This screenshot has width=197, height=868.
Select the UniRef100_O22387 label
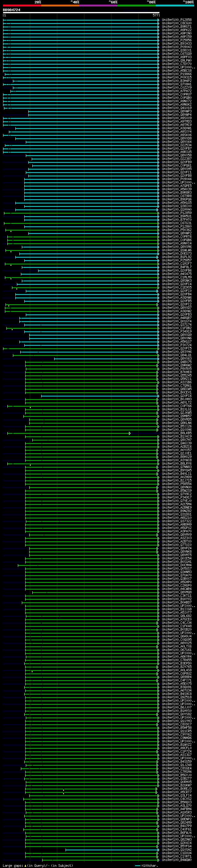coord(177,159)
